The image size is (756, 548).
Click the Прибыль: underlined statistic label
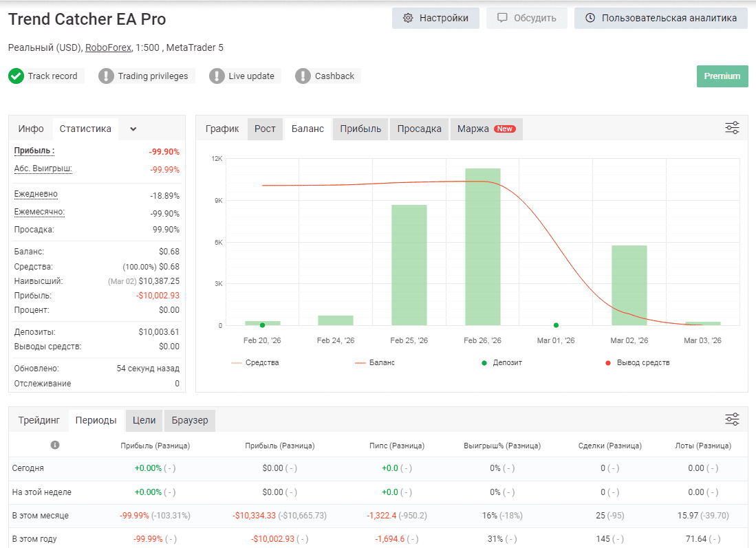[34, 151]
